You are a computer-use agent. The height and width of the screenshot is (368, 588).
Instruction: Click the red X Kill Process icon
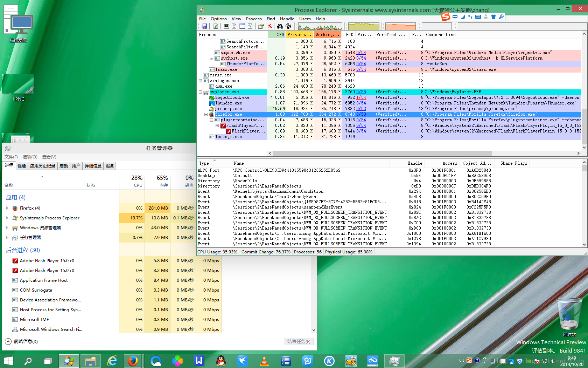pos(270,26)
